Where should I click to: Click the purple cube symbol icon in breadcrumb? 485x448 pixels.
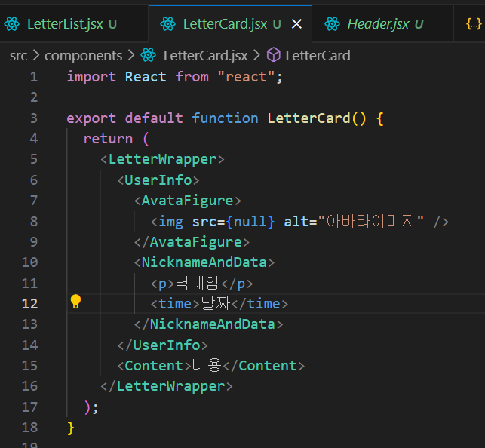(x=274, y=55)
